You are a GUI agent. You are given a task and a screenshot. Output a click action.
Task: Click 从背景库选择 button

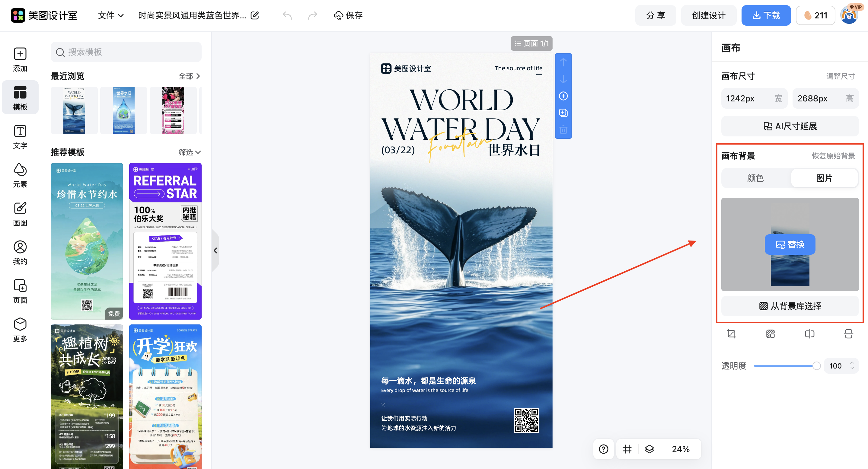[x=790, y=306]
